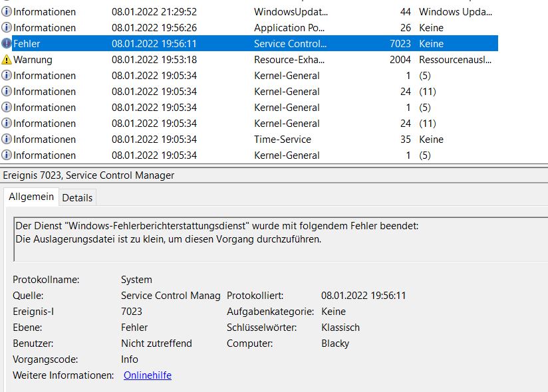Click the Schlüsselwörter value 'Klassisch'

341,328
